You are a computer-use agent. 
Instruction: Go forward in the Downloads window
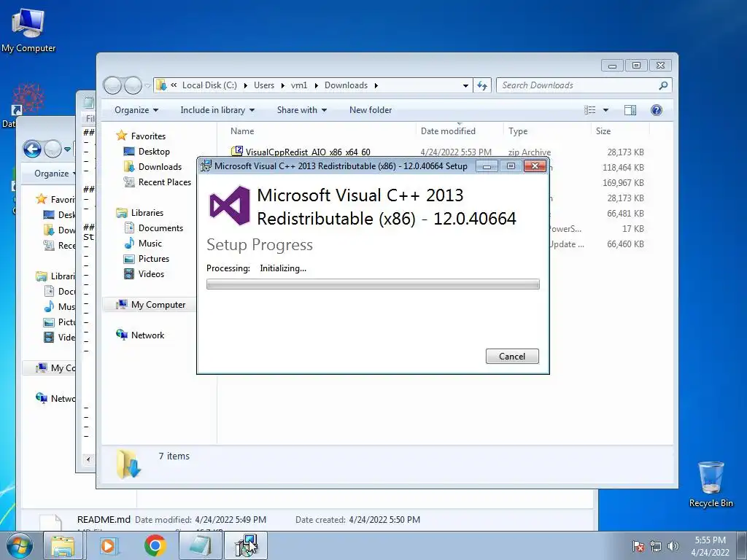pos(133,86)
